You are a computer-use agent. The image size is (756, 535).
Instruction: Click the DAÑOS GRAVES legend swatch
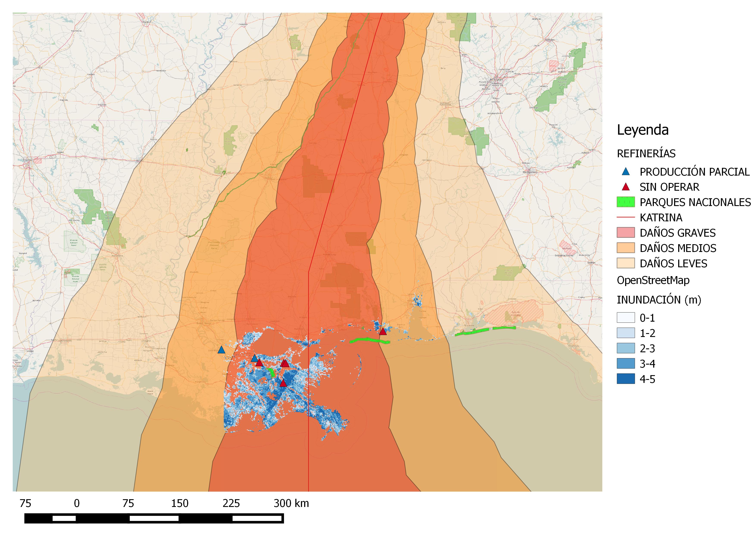tap(626, 233)
